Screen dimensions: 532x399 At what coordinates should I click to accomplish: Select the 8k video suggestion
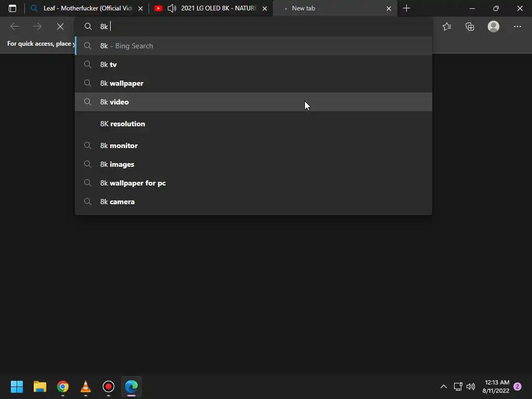[x=254, y=102]
